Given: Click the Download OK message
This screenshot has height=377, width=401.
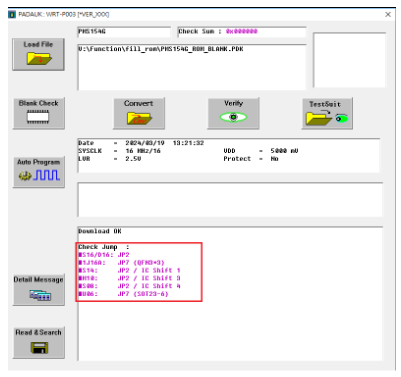Looking at the screenshot, I should tap(100, 231).
